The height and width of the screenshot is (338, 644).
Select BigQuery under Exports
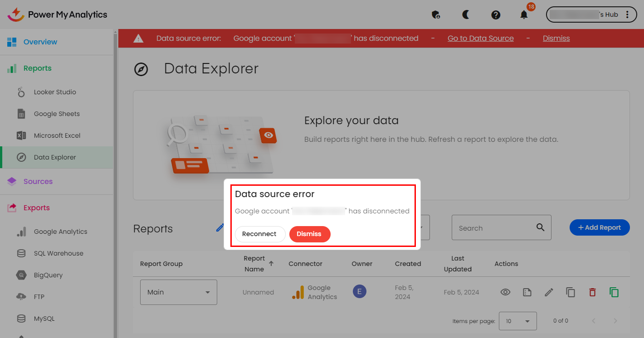pos(48,275)
